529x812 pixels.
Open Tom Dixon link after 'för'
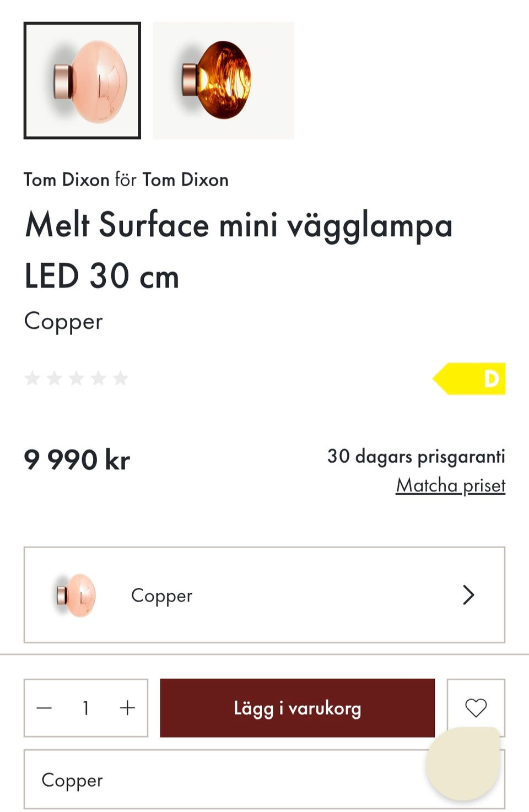pyautogui.click(x=185, y=180)
